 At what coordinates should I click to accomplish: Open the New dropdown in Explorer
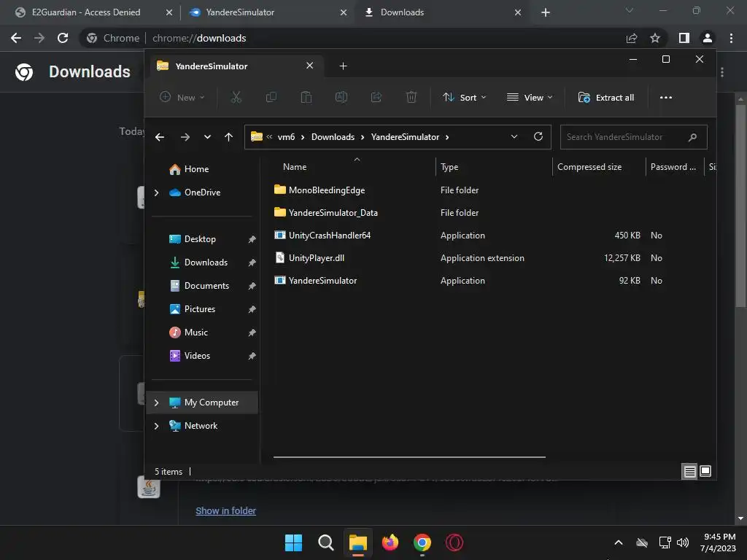182,97
